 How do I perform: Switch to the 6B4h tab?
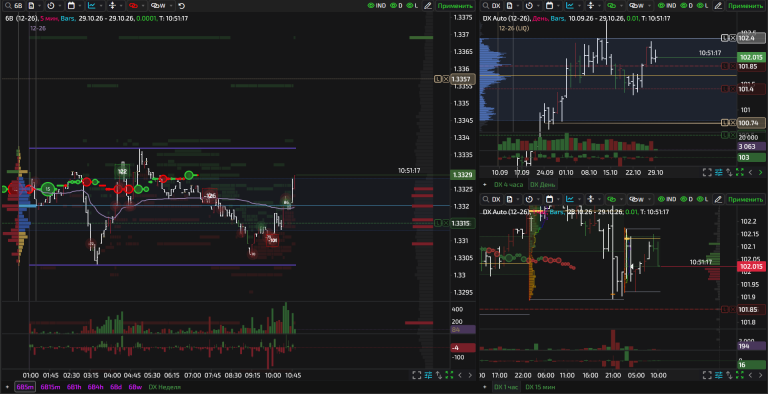96,387
